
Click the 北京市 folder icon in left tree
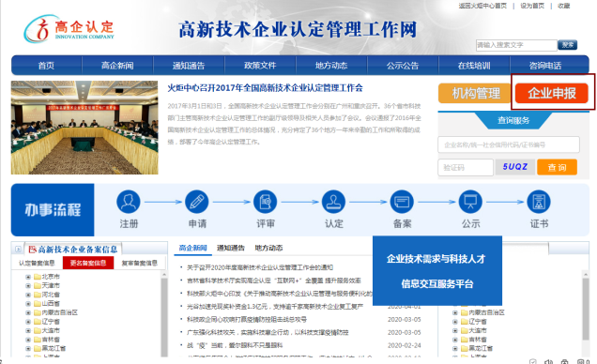click(x=38, y=277)
